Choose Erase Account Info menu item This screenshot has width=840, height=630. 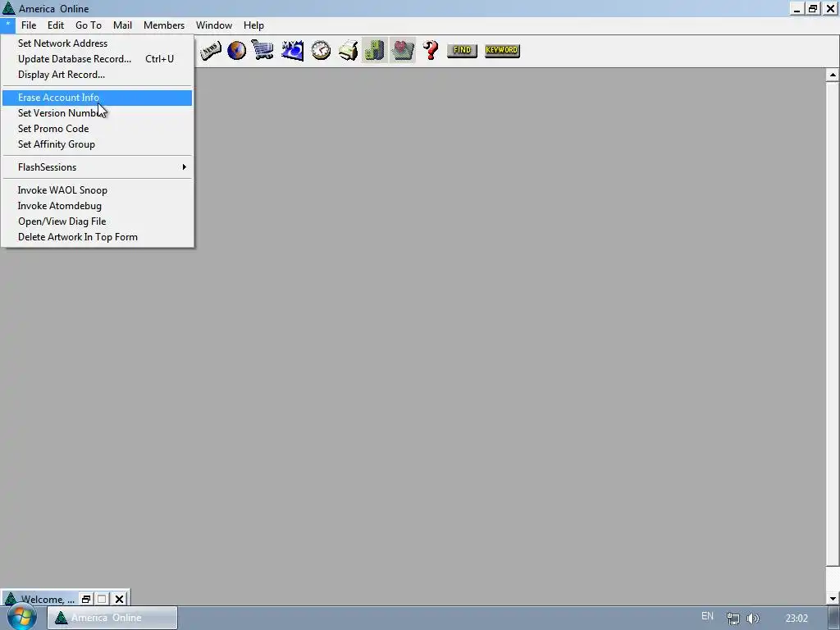click(x=97, y=98)
